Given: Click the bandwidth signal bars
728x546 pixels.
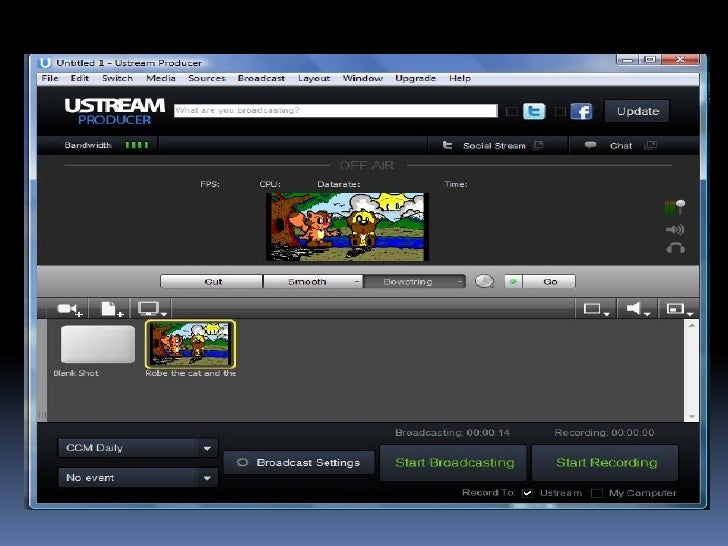Looking at the screenshot, I should (x=137, y=145).
